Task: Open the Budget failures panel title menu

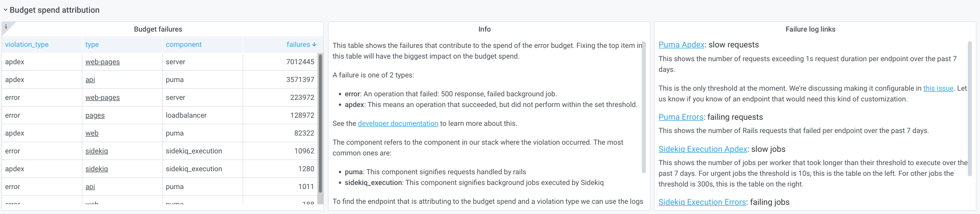Action: tap(158, 29)
